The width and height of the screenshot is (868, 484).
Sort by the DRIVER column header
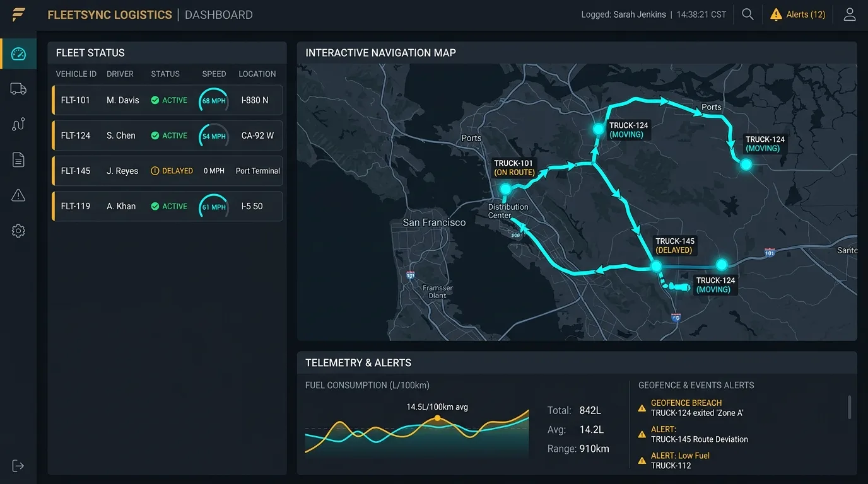pos(120,74)
